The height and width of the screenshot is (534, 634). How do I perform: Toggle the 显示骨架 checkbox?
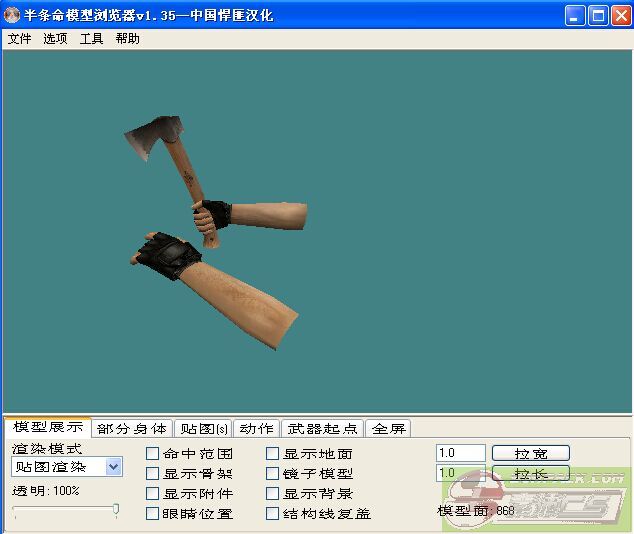click(x=153, y=474)
